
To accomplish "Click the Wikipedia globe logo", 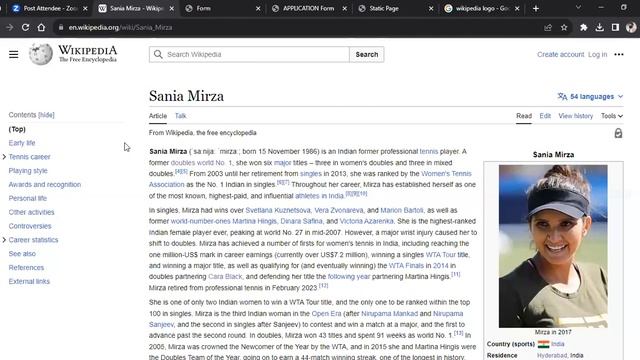I will (41, 54).
